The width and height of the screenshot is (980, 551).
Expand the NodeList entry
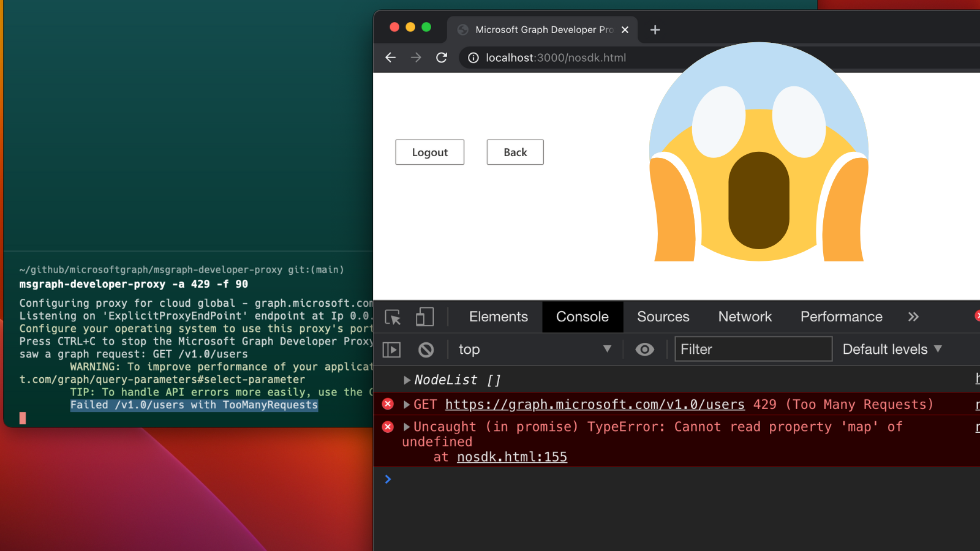click(x=407, y=380)
